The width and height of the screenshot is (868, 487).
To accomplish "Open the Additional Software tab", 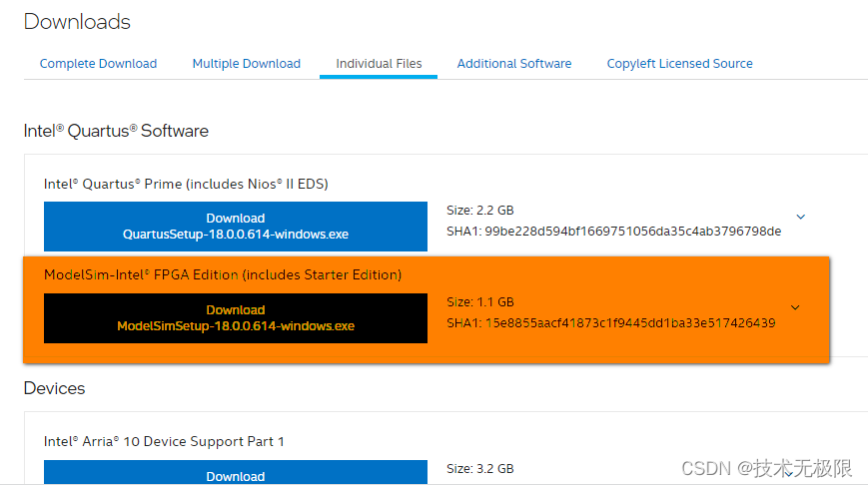I will click(x=514, y=64).
